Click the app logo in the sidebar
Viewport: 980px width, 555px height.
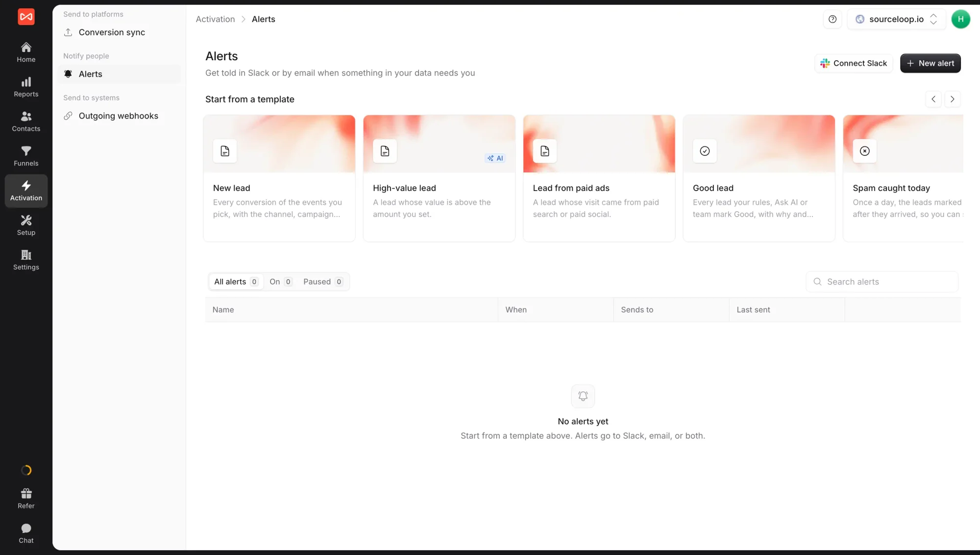[26, 17]
